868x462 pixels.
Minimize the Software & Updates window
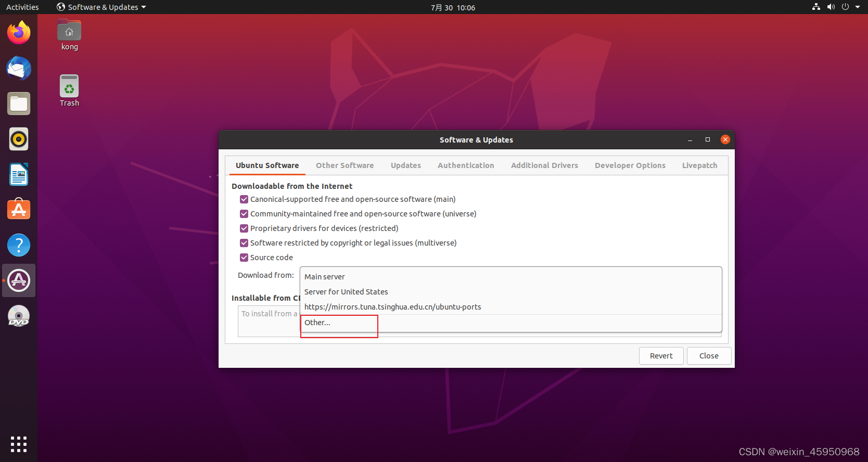click(x=690, y=140)
